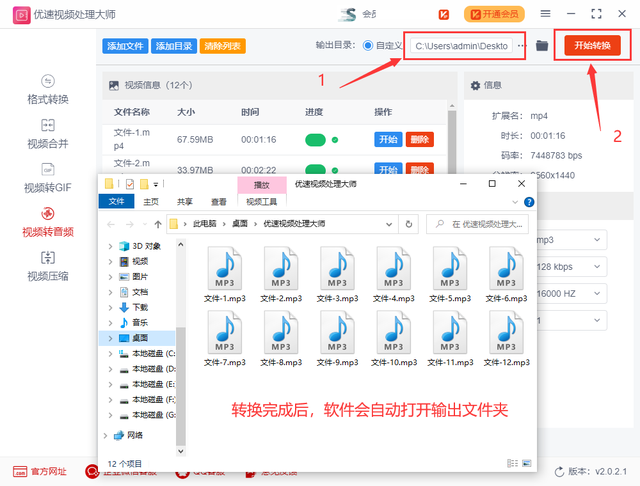The height and width of the screenshot is (486, 640).
Task: Open 主页 tab in Explorer ribbon
Action: (151, 202)
